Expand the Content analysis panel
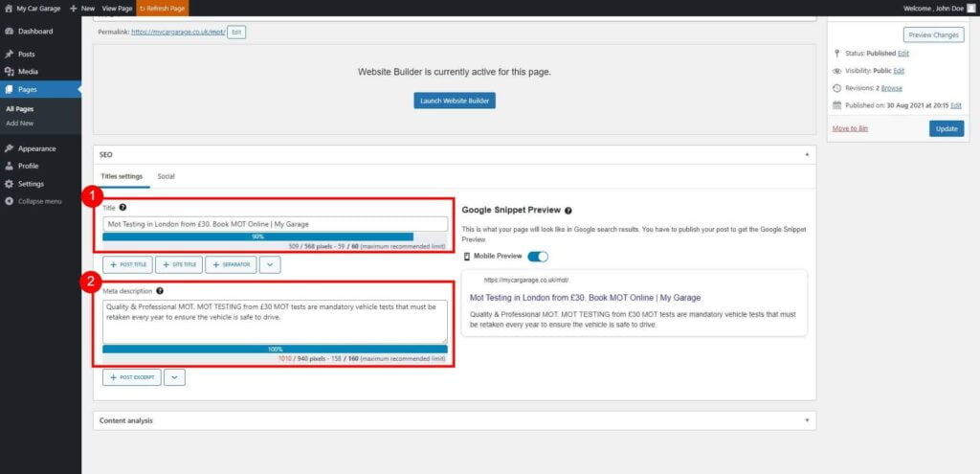 pyautogui.click(x=806, y=420)
